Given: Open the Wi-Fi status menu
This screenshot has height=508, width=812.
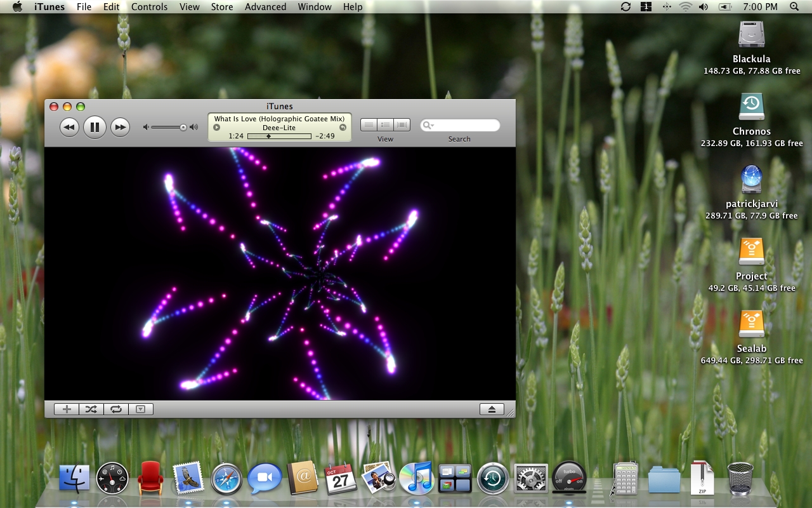Looking at the screenshot, I should coord(685,7).
